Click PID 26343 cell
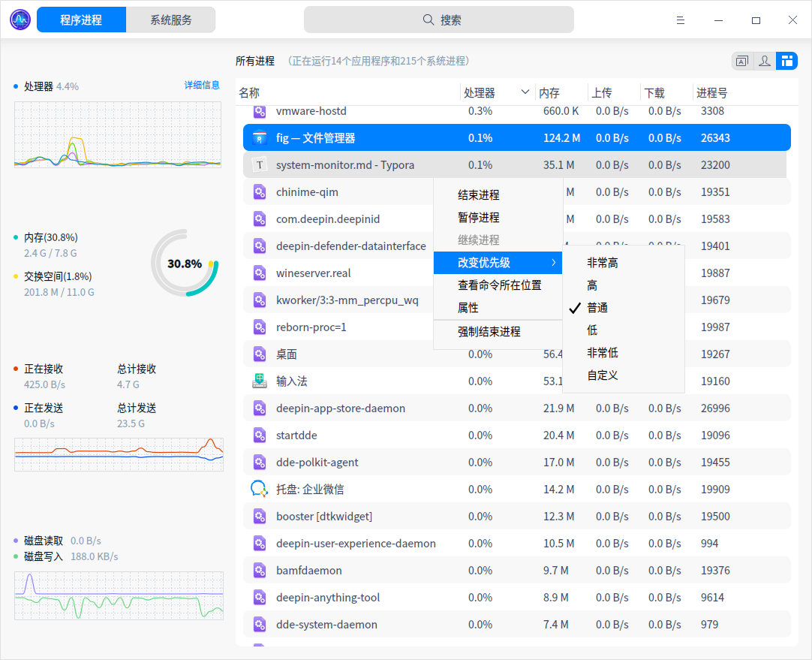Viewport: 812px width, 660px height. pos(715,138)
